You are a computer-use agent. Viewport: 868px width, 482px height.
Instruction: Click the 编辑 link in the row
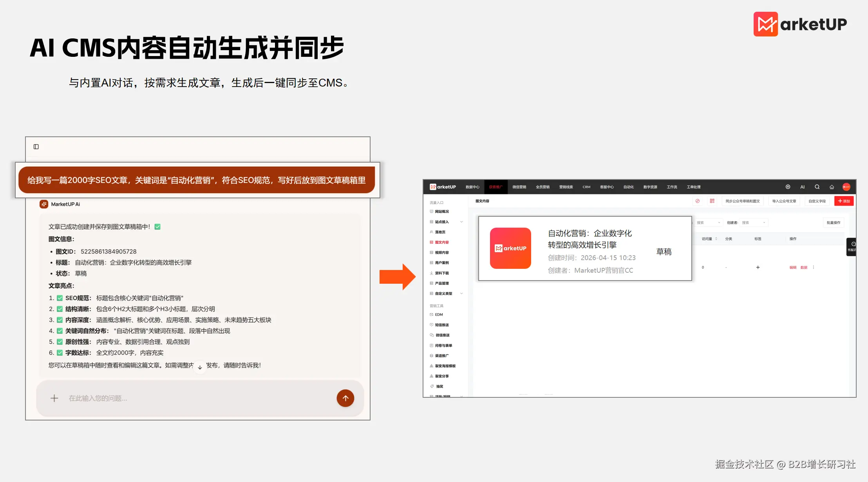coord(793,267)
